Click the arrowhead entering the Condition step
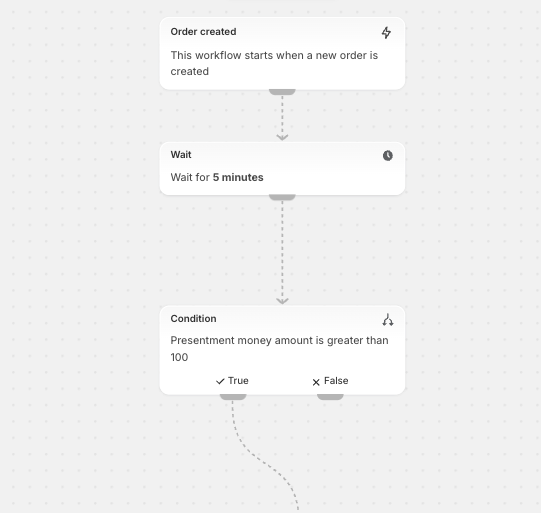The image size is (541, 513). (282, 301)
